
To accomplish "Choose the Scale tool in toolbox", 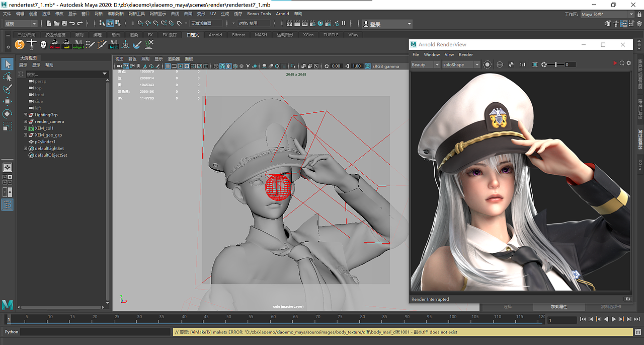I will click(x=7, y=126).
